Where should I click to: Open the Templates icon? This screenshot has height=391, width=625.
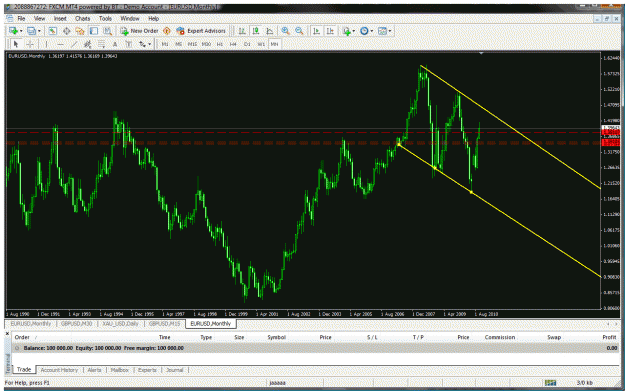pos(382,31)
